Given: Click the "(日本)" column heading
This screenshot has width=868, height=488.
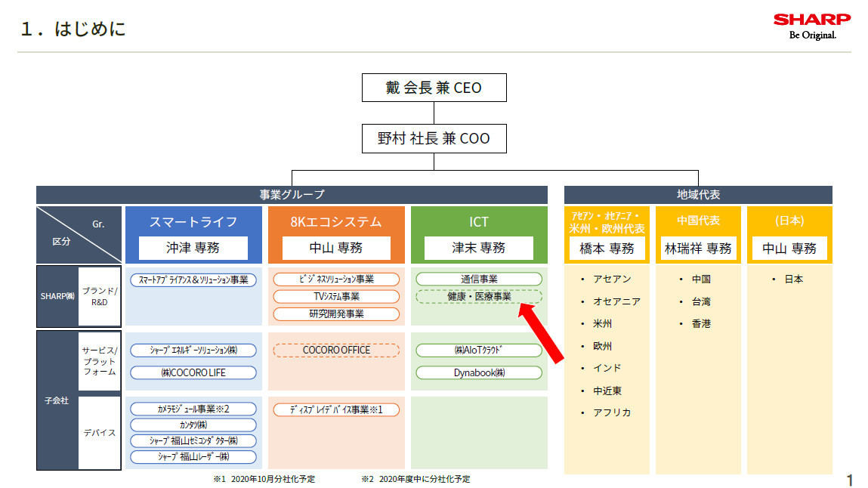Looking at the screenshot, I should pos(789,221).
